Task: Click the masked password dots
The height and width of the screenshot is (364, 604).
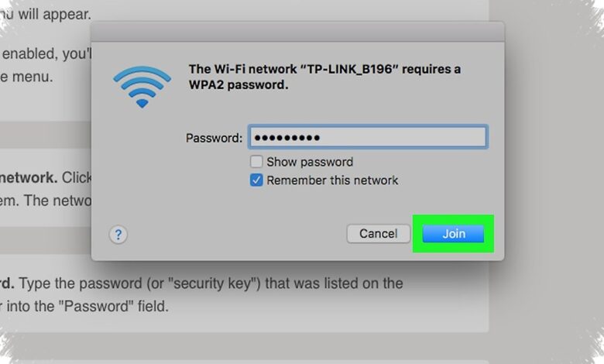Action: click(x=287, y=138)
